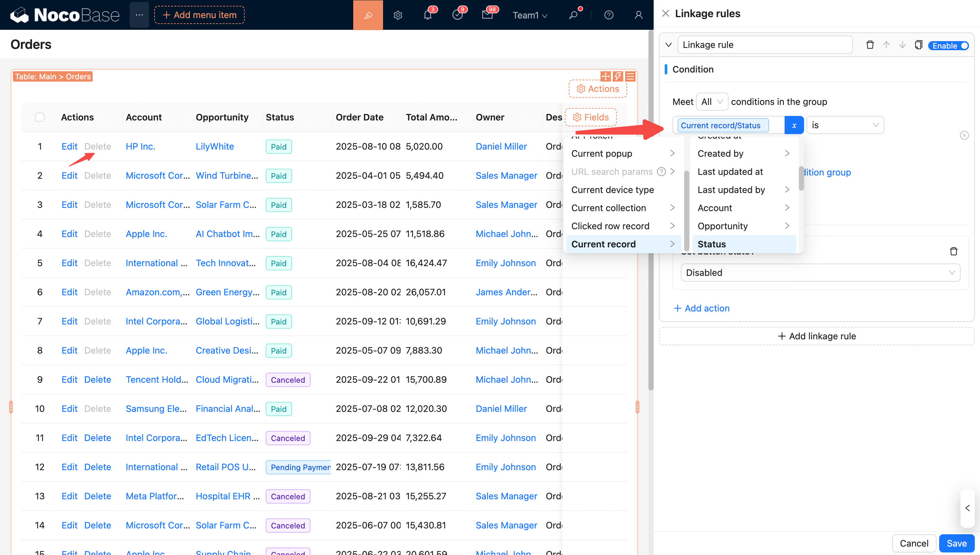Open the 'is' operator dropdown
This screenshot has width=980, height=555.
click(845, 125)
